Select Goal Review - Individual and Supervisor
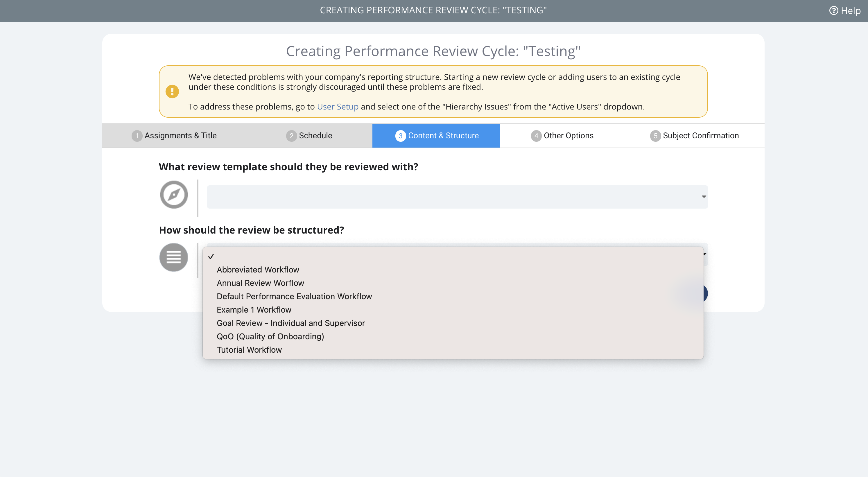Image resolution: width=868 pixels, height=477 pixels. click(x=453, y=323)
